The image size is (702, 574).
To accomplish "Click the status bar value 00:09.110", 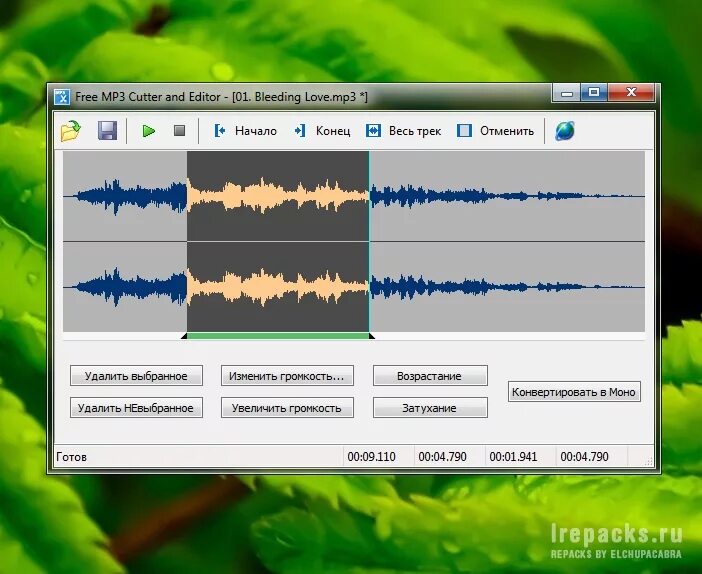I will tap(371, 457).
